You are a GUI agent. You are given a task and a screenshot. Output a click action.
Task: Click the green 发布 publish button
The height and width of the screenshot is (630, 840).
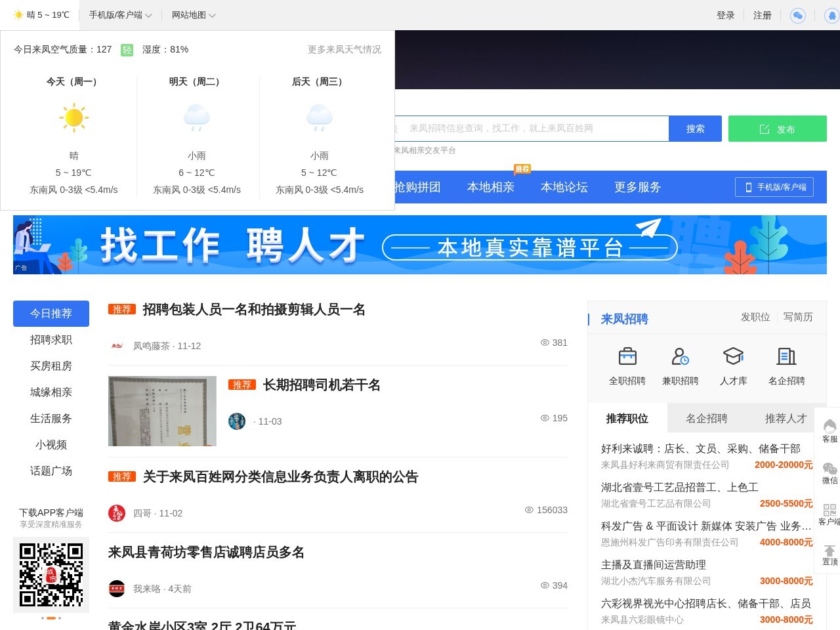click(778, 129)
